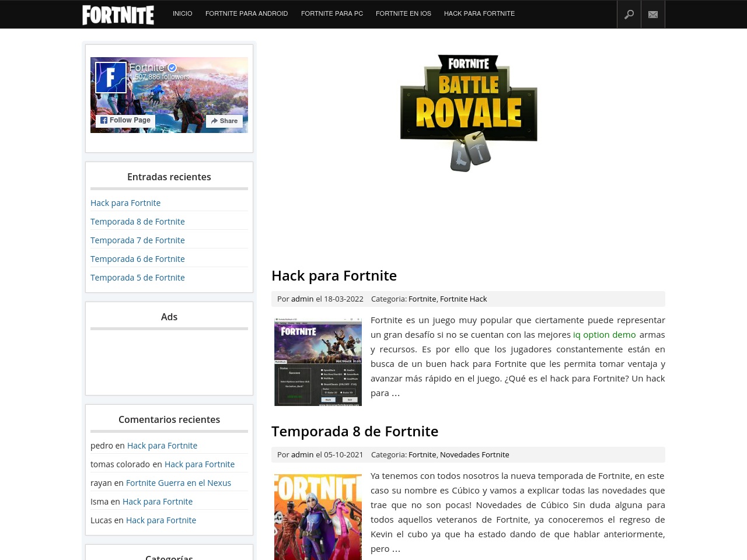Open Isma's comment on Hack para Fortnite
Viewport: 747px width, 560px height.
pos(158,502)
